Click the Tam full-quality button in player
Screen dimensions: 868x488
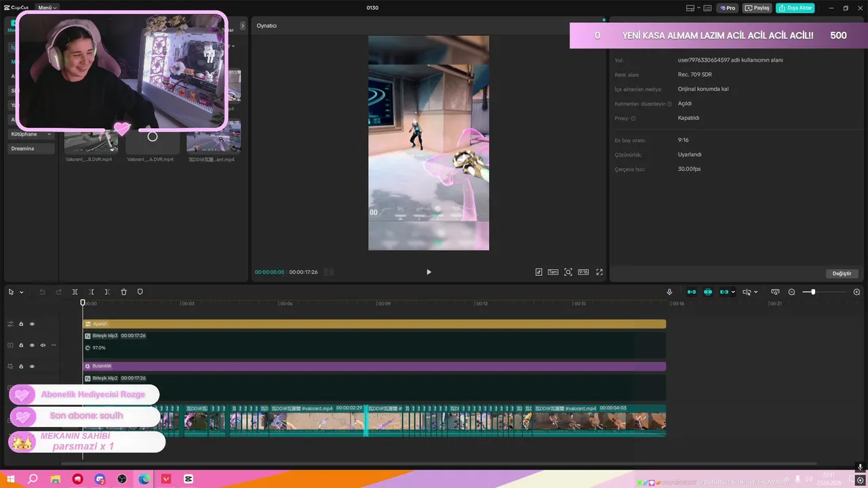tap(553, 272)
